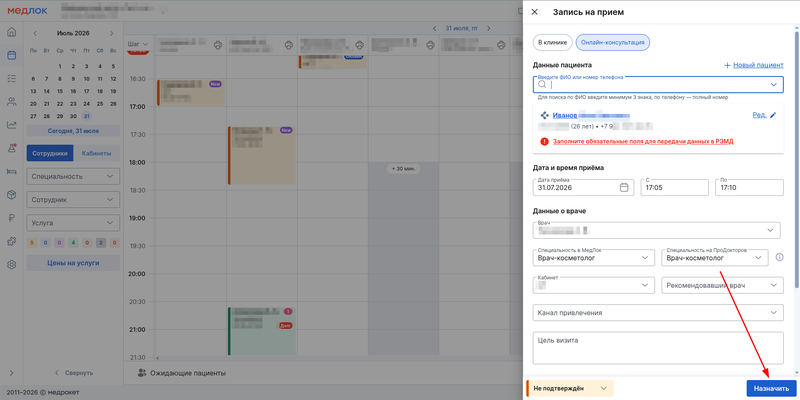Screen dimensions: 800x400
Task: Open the settings gear sidebar icon
Action: click(x=11, y=264)
